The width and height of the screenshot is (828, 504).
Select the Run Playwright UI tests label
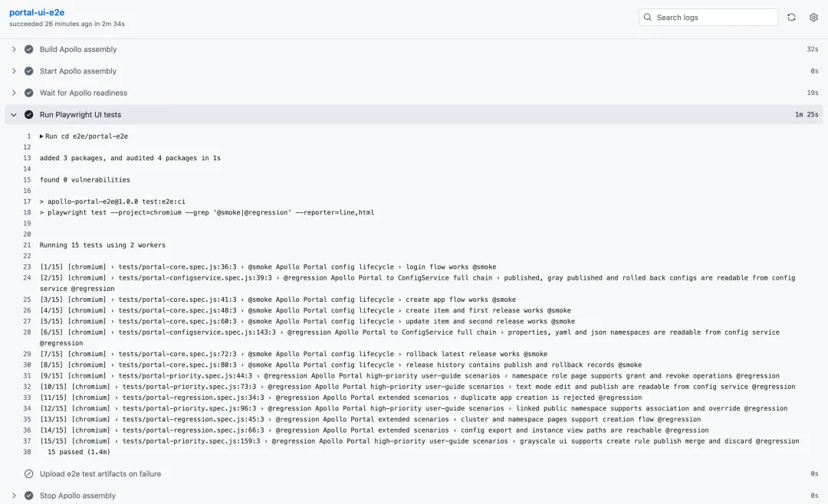pos(80,115)
